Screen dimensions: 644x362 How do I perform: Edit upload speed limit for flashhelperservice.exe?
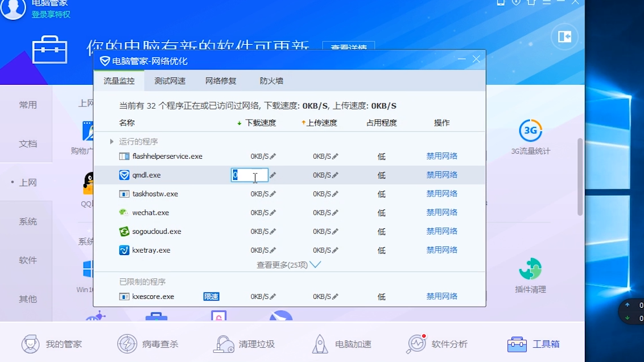click(336, 156)
